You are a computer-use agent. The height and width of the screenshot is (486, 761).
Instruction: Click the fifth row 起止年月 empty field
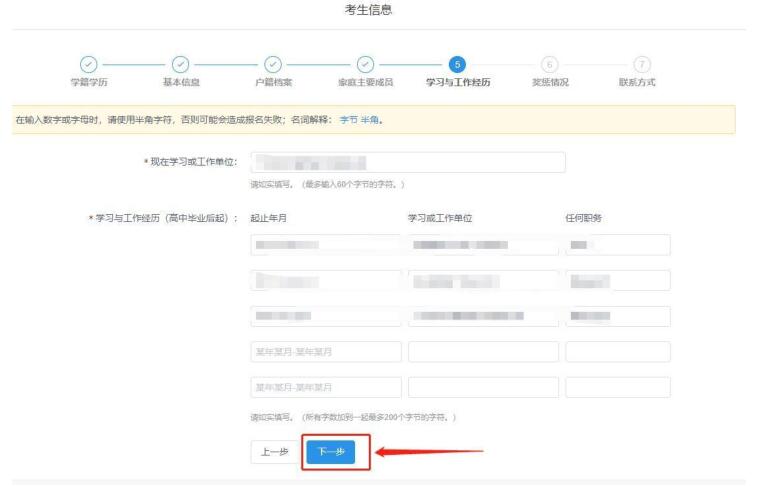click(325, 387)
